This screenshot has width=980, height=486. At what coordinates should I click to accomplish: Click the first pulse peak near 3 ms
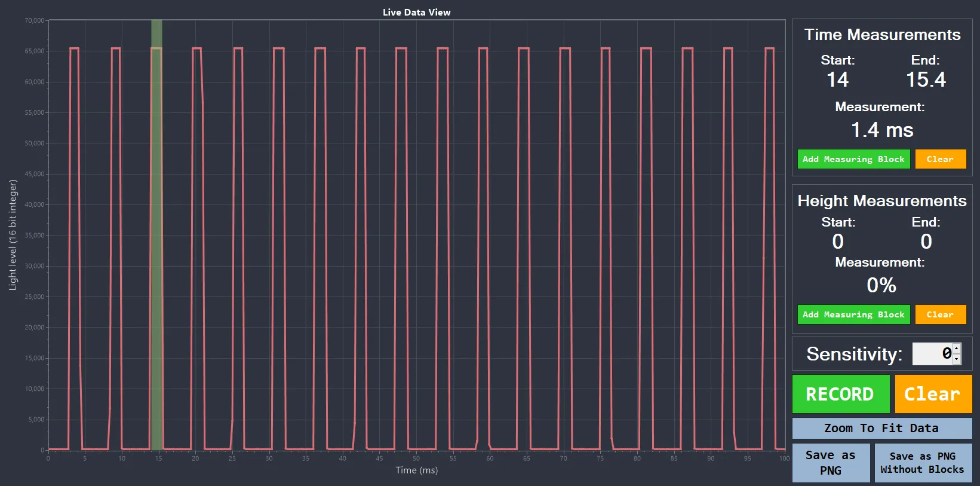click(x=74, y=48)
